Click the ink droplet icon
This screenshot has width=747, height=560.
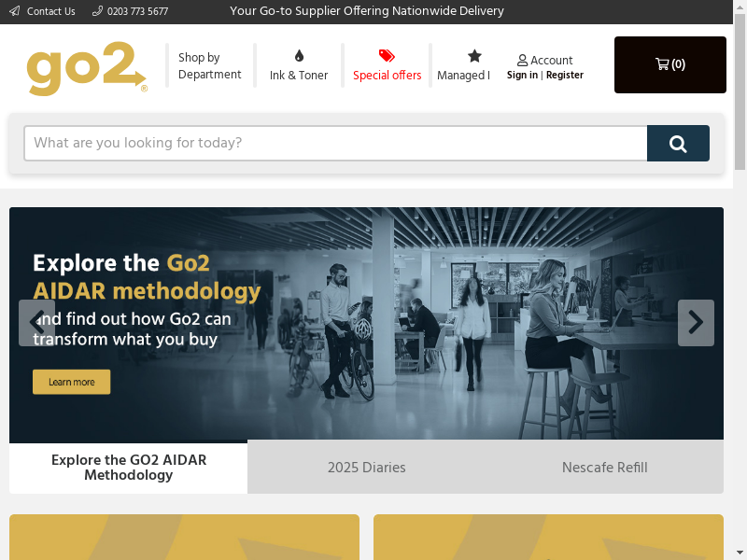point(299,56)
